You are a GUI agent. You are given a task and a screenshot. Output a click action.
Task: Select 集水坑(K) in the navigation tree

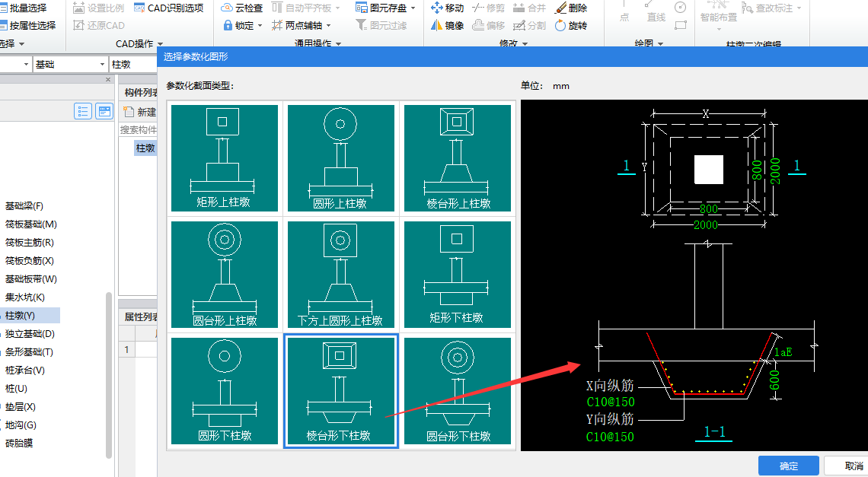[x=25, y=297]
